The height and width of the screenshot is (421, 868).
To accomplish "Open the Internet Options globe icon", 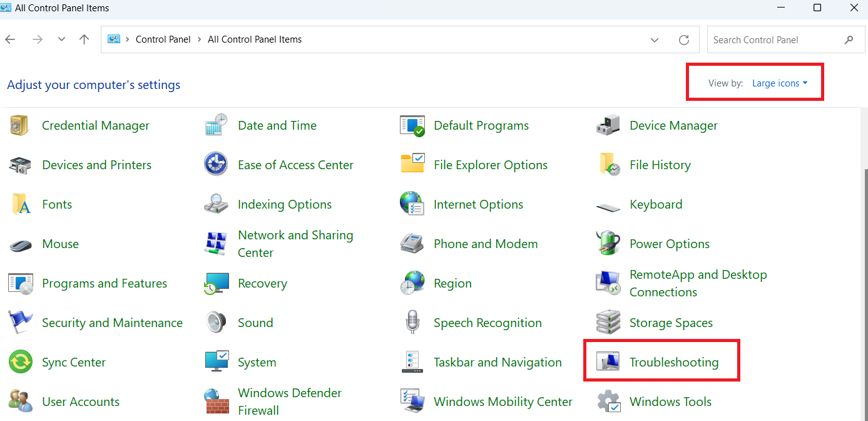I will pos(412,204).
